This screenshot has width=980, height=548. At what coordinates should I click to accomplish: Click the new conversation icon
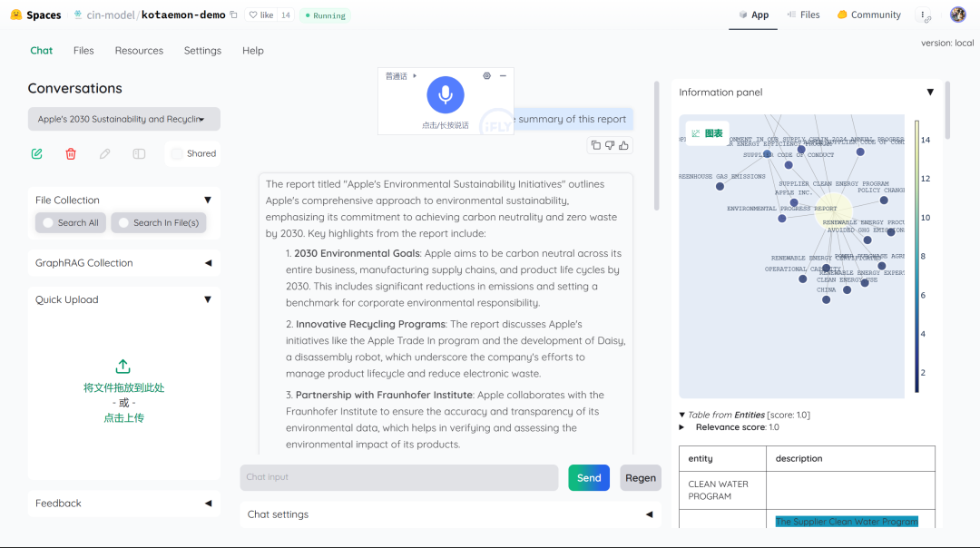tap(37, 153)
